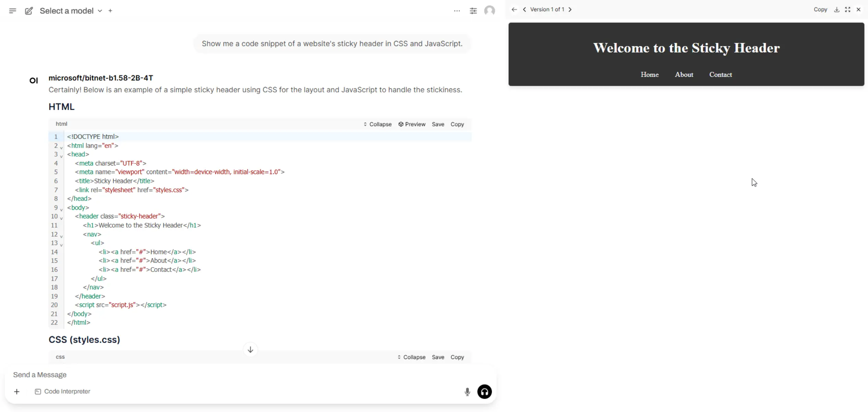Open chat controls sliders icon

[473, 11]
